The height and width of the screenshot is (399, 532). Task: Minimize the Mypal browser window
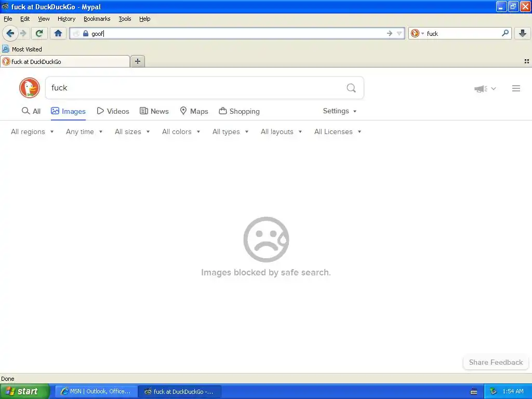click(501, 6)
